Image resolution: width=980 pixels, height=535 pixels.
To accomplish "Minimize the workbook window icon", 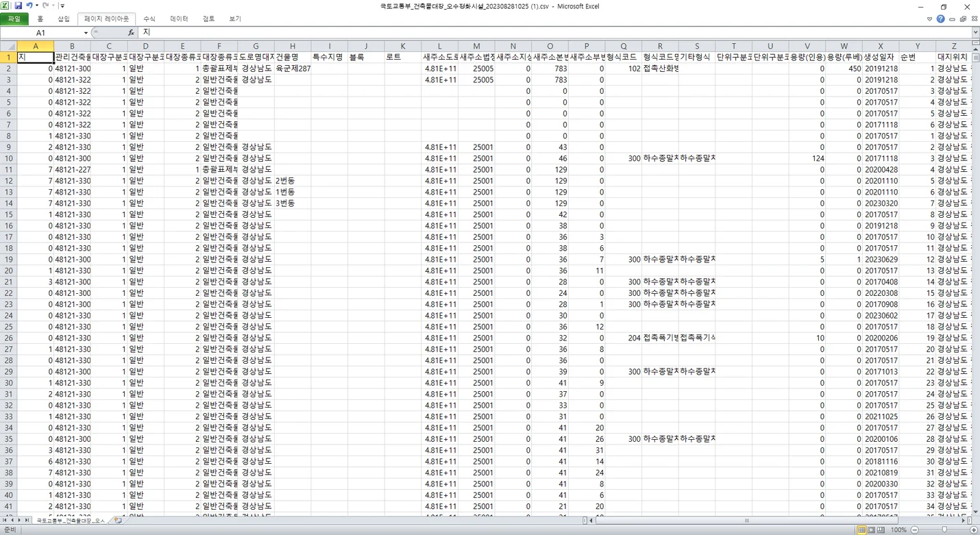I will pos(952,18).
